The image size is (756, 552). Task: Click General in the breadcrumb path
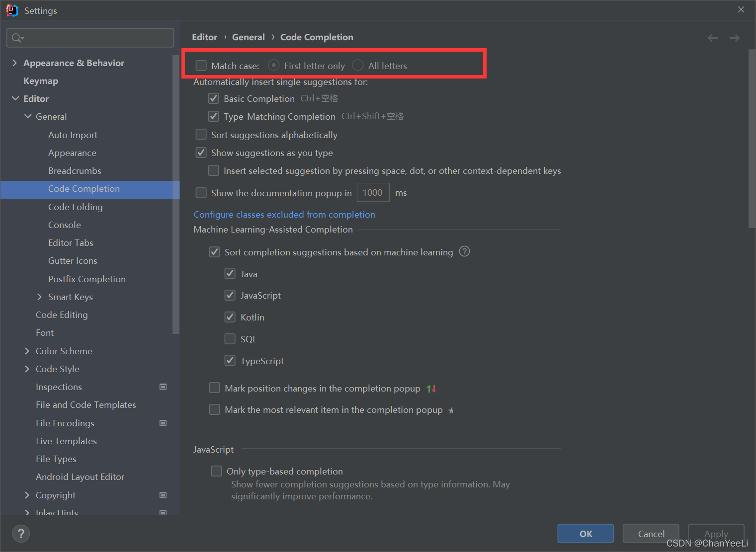[249, 37]
